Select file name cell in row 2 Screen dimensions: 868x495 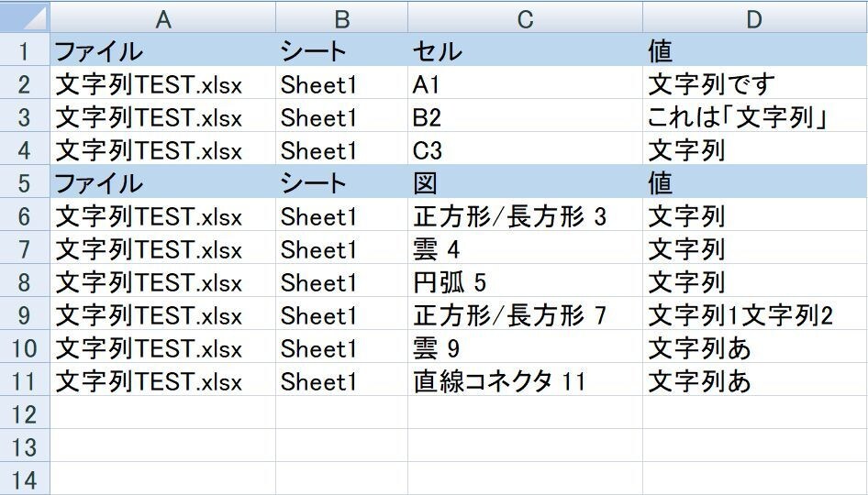[162, 83]
